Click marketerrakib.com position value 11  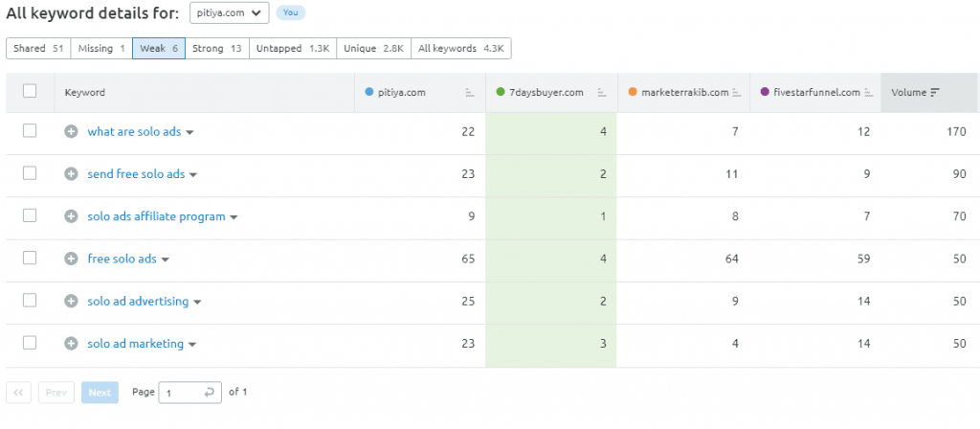732,174
